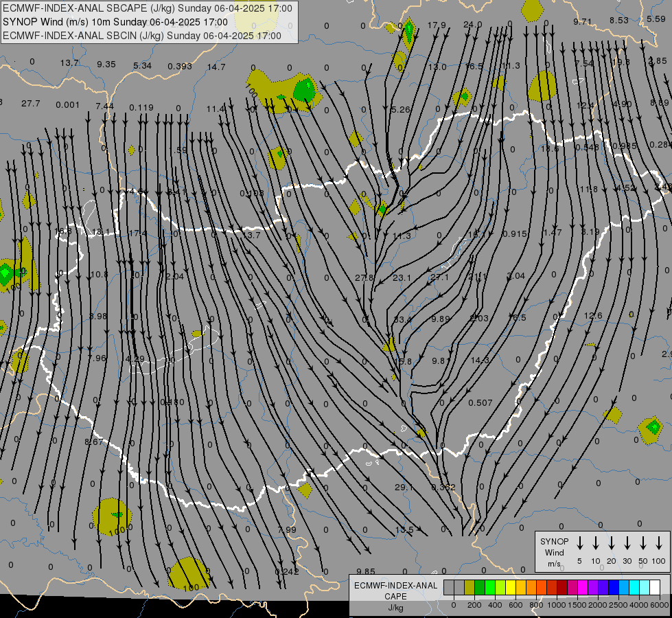The width and height of the screenshot is (672, 618).
Task: Select the ECMWF-INDEX-ANAL SBCAPE title line
Action: pyautogui.click(x=148, y=8)
